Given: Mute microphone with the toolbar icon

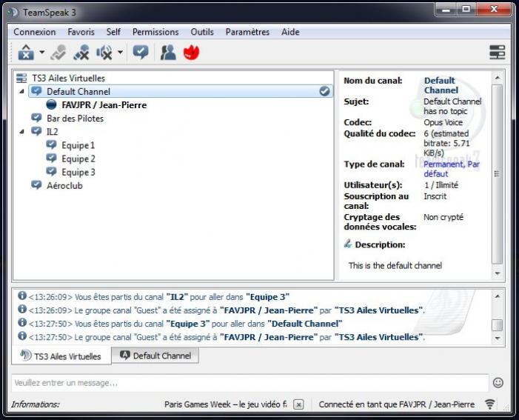Looking at the screenshot, I should click(x=81, y=53).
